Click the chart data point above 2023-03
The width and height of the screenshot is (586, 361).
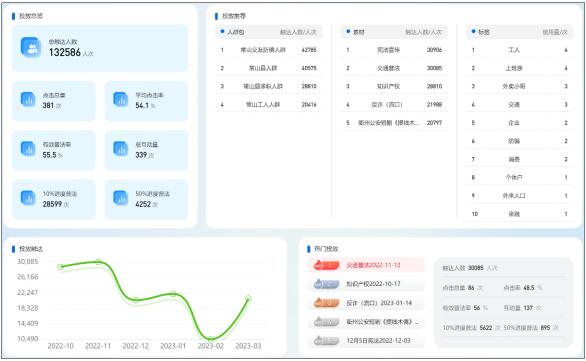click(248, 299)
